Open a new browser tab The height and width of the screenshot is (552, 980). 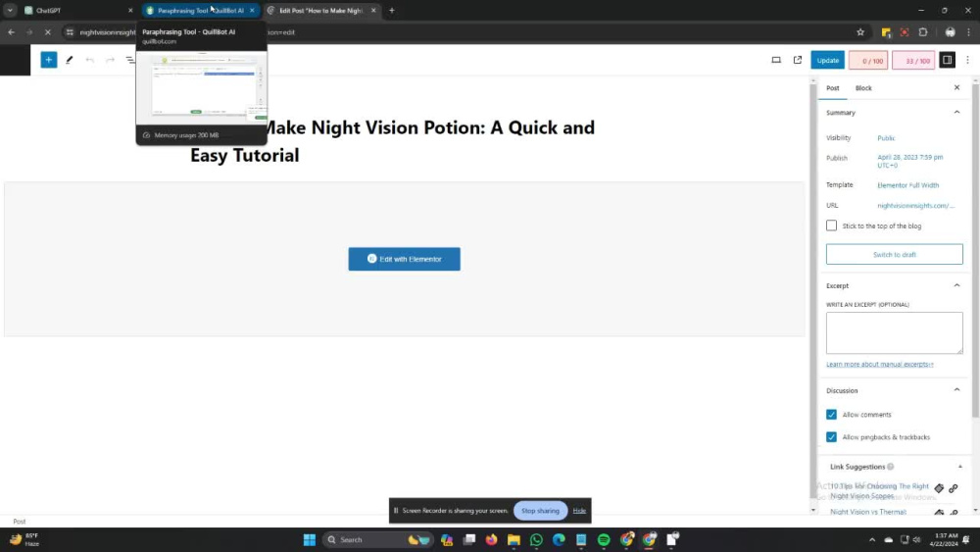click(392, 10)
